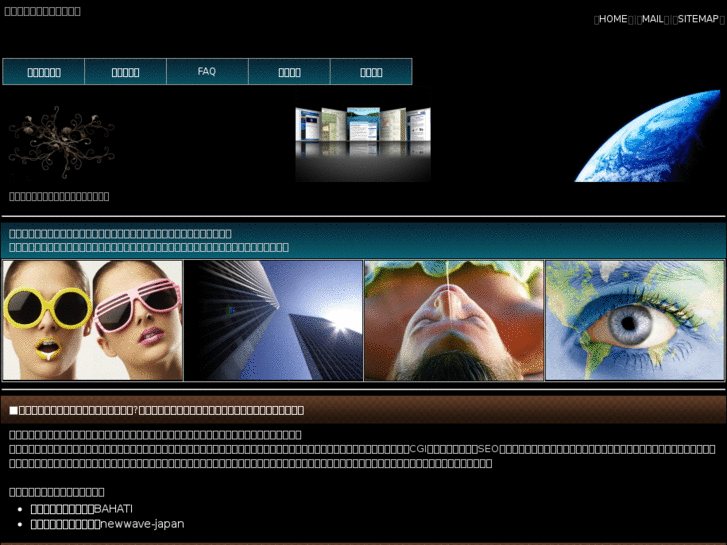Click the site title text at top left
The width and height of the screenshot is (727, 545).
[43, 11]
